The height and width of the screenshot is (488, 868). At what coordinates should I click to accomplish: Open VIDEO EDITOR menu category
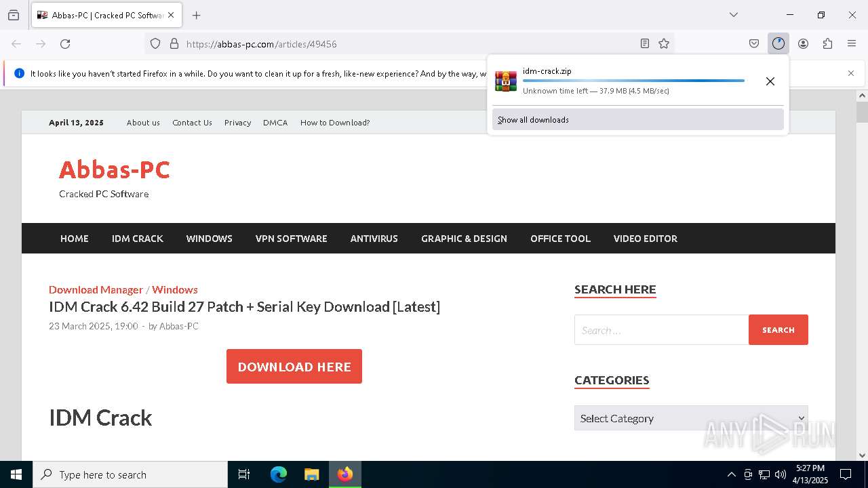[646, 239]
